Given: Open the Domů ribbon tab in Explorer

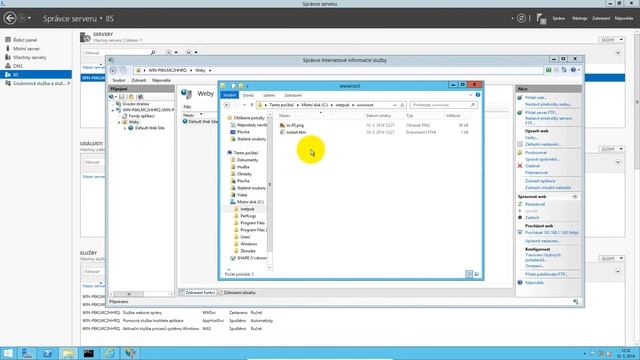Looking at the screenshot, I should [248, 95].
